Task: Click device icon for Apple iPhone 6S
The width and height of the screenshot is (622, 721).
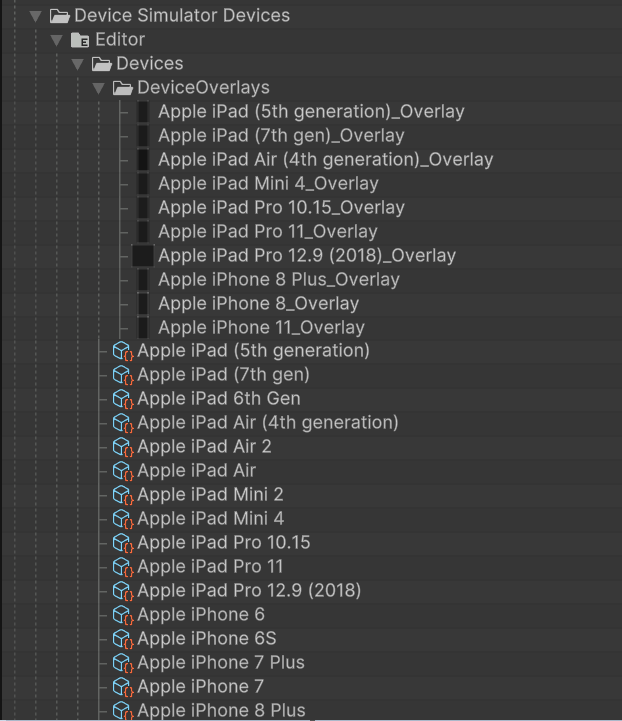Action: point(123,639)
